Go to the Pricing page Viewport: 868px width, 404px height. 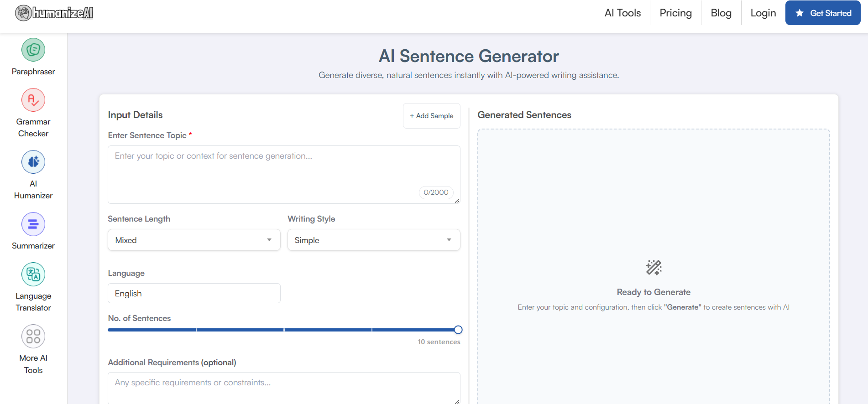pos(675,13)
